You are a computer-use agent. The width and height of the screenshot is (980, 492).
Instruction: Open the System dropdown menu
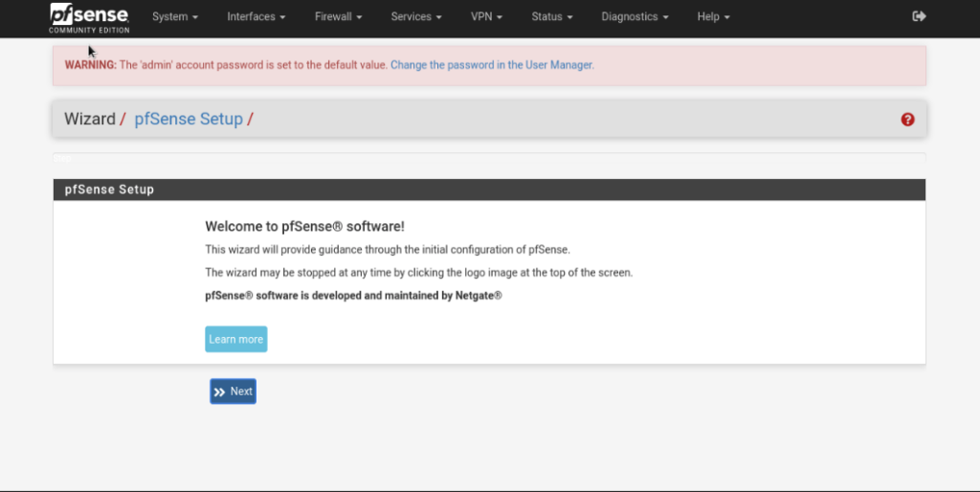[x=175, y=17]
